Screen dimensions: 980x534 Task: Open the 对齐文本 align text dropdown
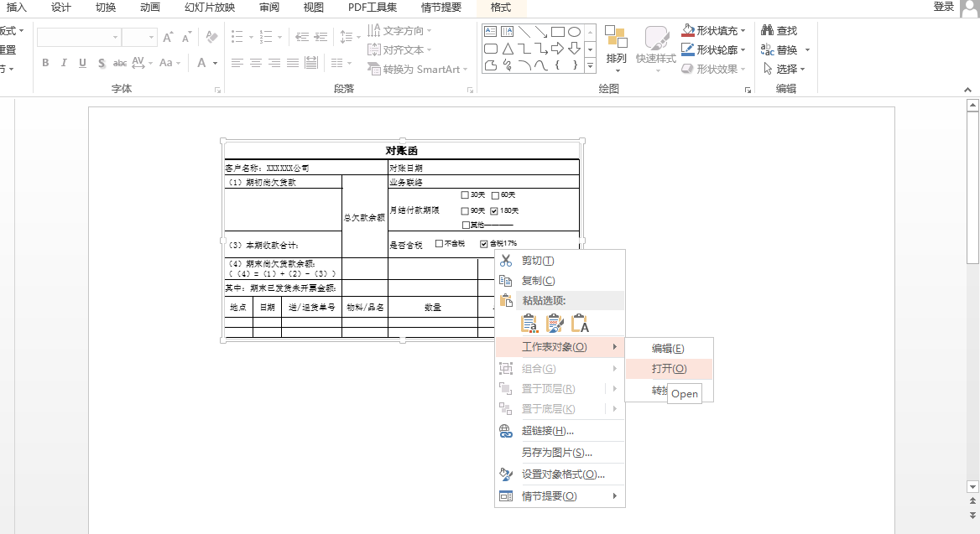tap(399, 49)
